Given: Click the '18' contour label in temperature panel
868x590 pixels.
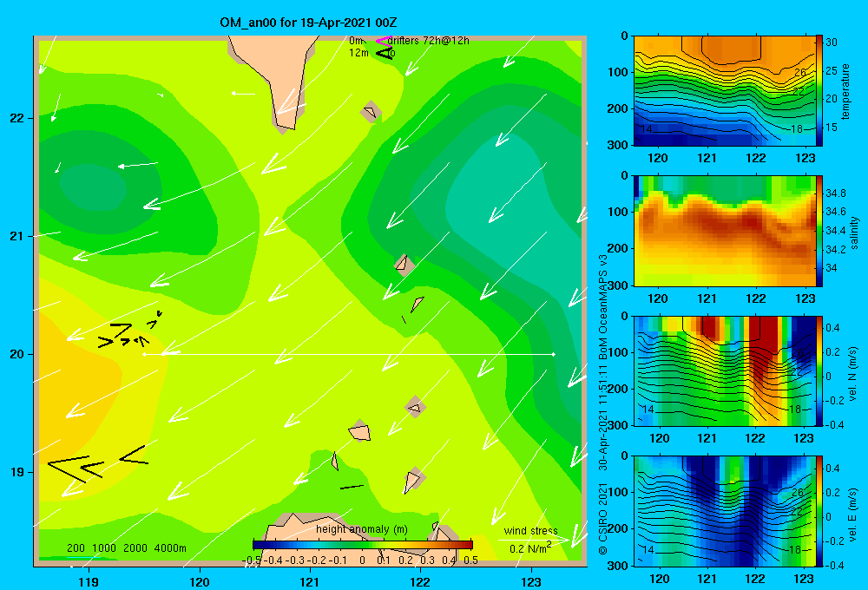Looking at the screenshot, I should coord(796,129).
